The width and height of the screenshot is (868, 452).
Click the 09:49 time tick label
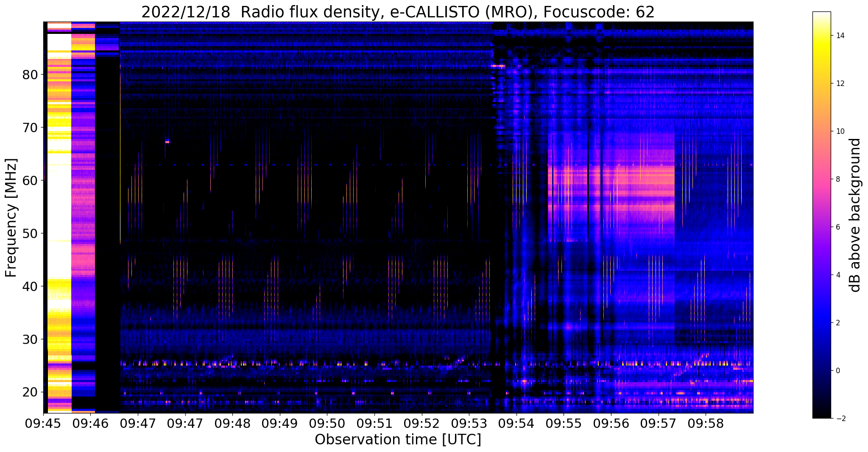tap(280, 424)
